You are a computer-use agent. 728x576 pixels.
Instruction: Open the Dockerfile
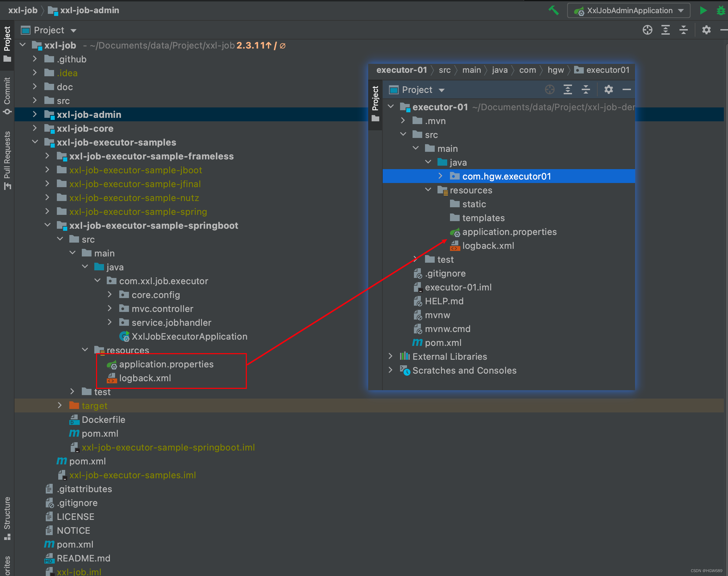(x=103, y=420)
